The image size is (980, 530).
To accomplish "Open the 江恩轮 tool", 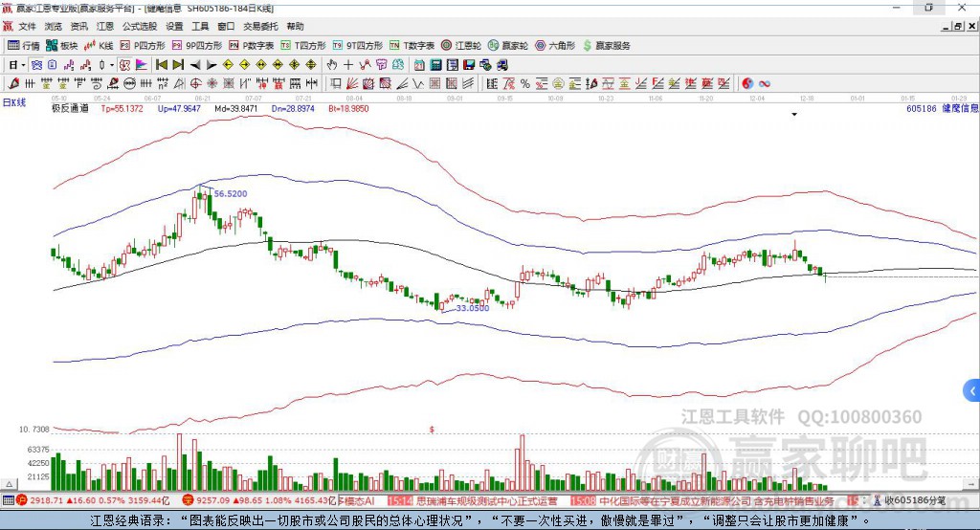I will pos(461,46).
